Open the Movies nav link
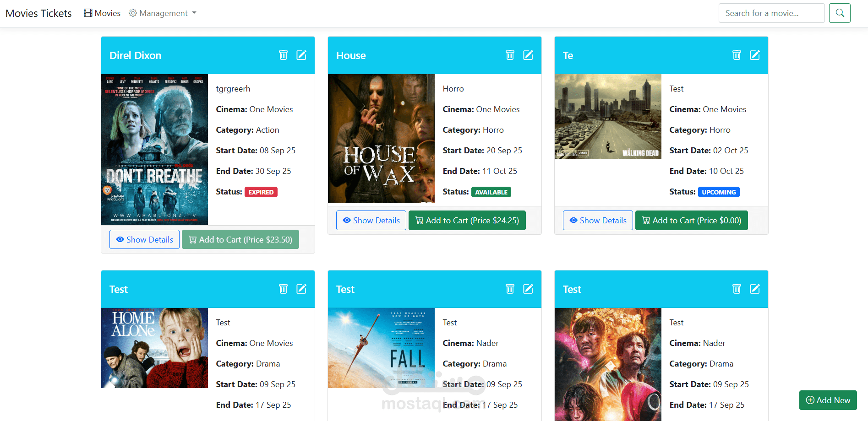Screen dimensions: 868x421 point(102,13)
